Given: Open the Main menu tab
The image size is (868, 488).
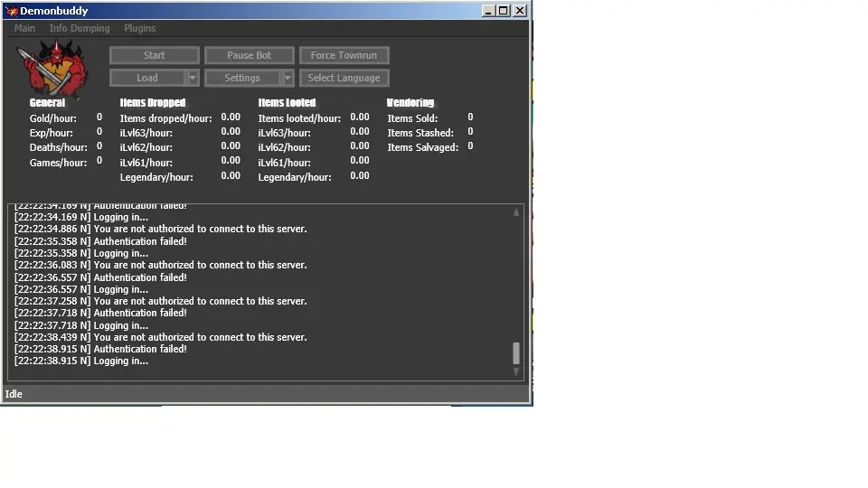Looking at the screenshot, I should (x=24, y=28).
